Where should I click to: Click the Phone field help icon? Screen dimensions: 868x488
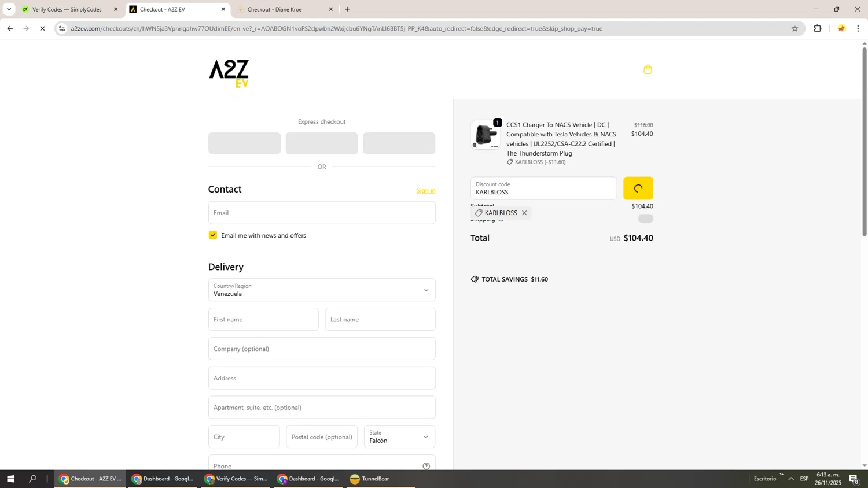click(x=426, y=466)
